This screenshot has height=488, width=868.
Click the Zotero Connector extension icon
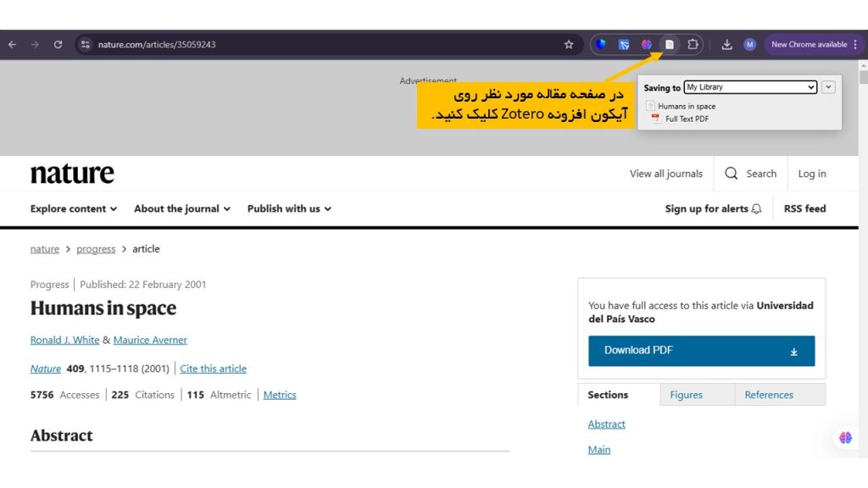click(x=669, y=44)
